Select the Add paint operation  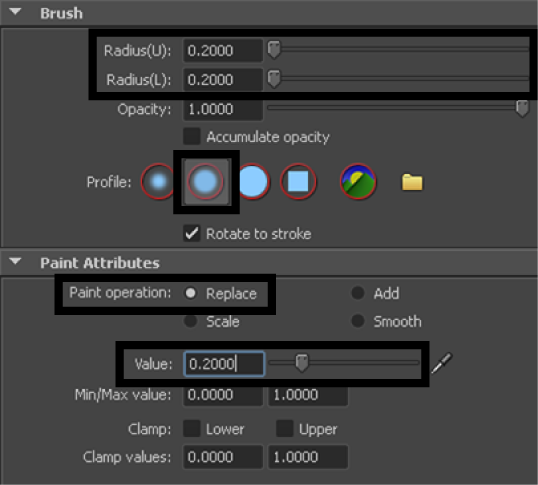coord(358,293)
